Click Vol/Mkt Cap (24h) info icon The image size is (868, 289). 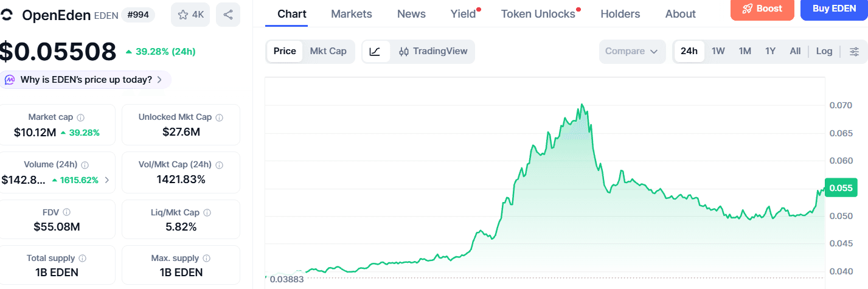219,164
